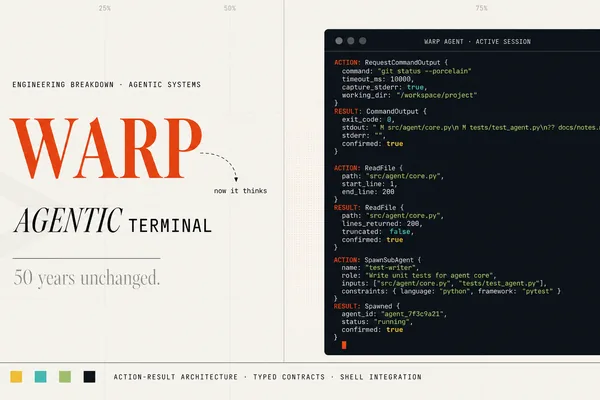Click the 'WARP AGENT · ACTIVE SESSION' title

coord(477,41)
